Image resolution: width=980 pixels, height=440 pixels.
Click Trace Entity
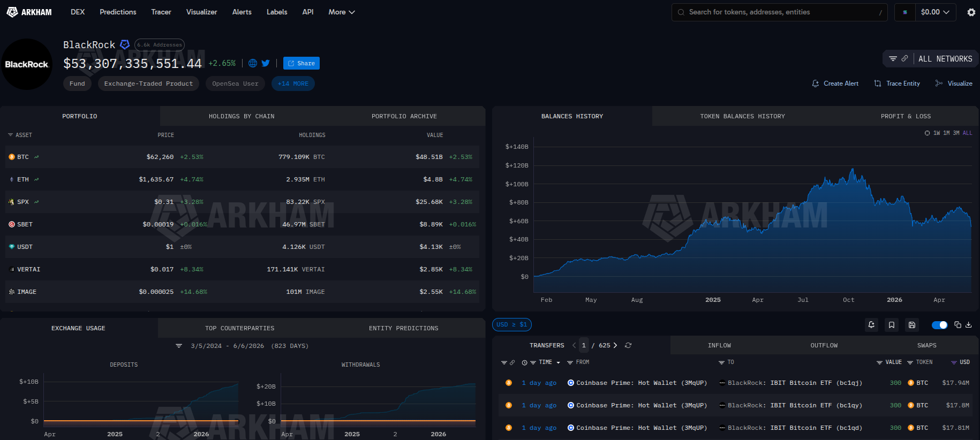coord(898,84)
